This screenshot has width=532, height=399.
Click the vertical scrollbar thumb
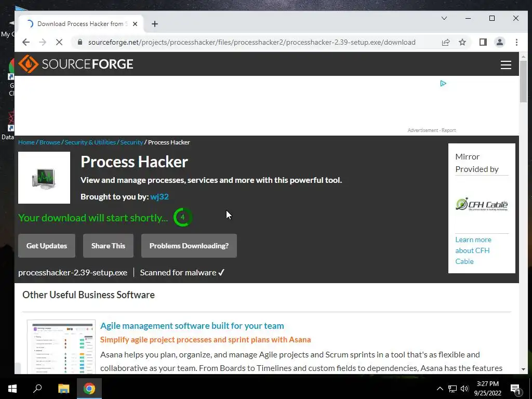tap(523, 82)
